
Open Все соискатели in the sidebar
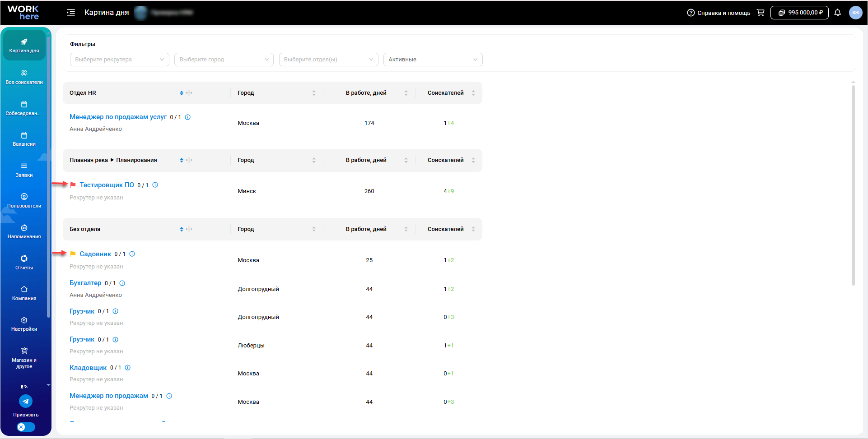[x=24, y=77]
